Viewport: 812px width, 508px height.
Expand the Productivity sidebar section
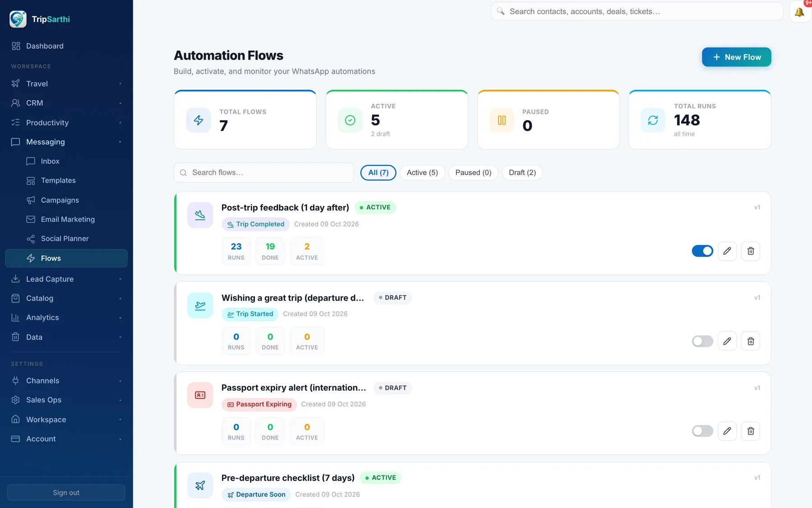66,122
